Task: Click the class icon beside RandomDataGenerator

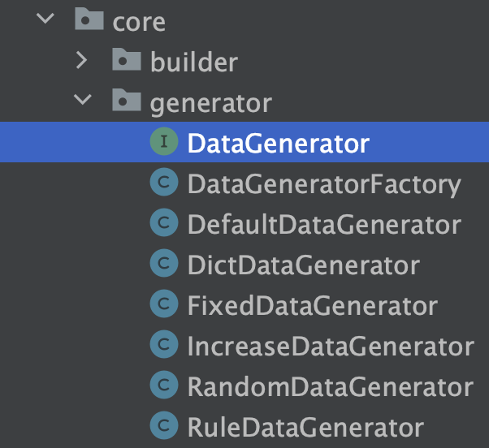Action: [x=164, y=386]
